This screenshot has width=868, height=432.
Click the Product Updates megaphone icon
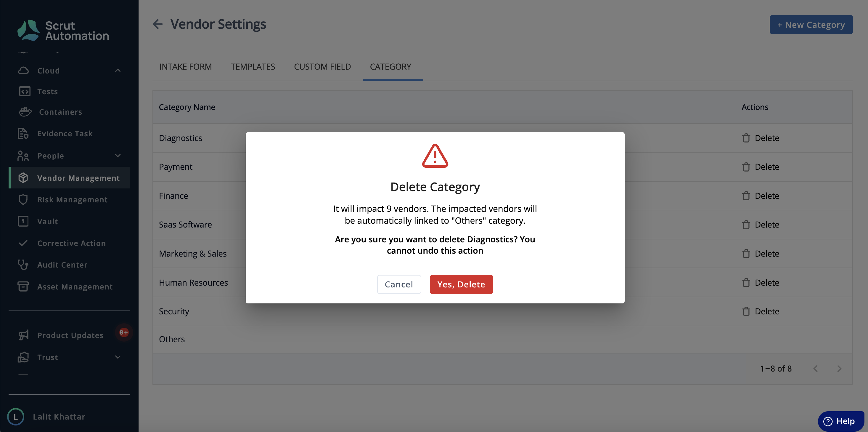point(23,335)
